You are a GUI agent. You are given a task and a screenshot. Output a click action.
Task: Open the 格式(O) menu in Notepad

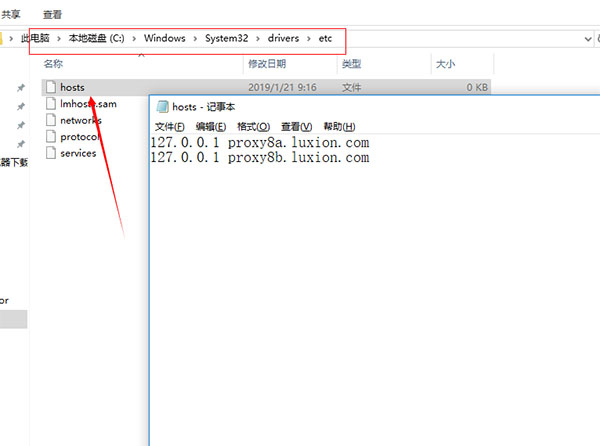(253, 127)
